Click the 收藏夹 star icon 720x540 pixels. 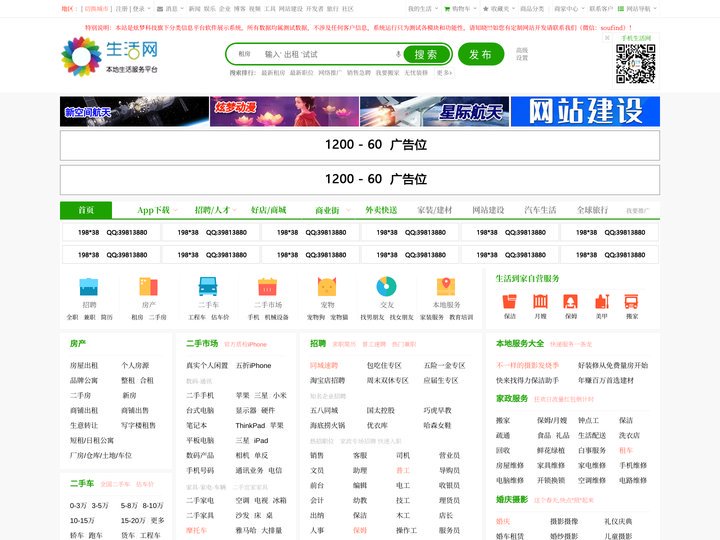tap(485, 9)
